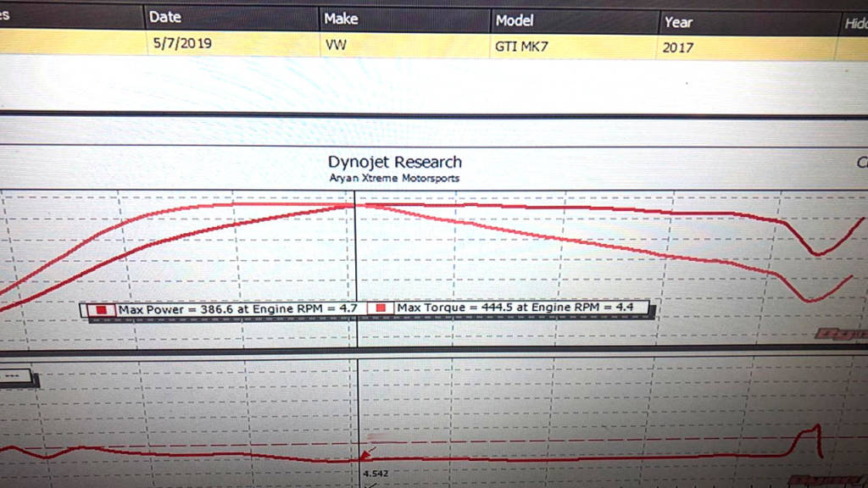
Task: Click the Model column header
Action: 515,20
